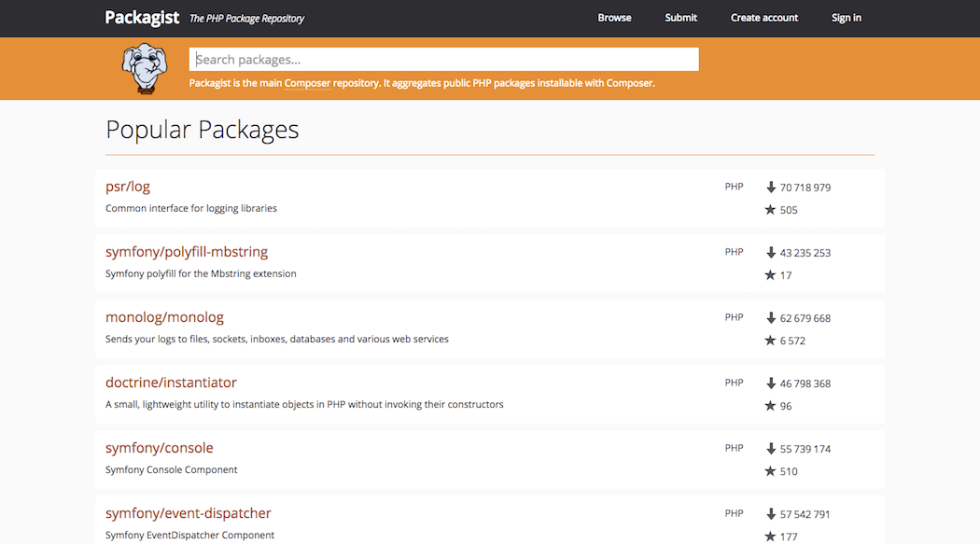Click the star icon beside 17
Viewport: 980px width, 544px height.
pos(770,275)
